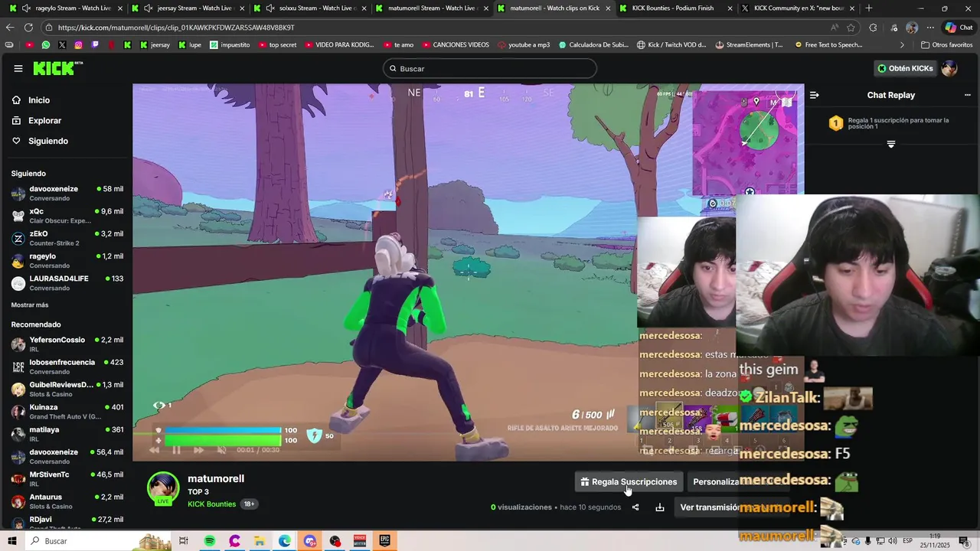Open YefersonCossio recommended channel
The image size is (980, 551).
pyautogui.click(x=67, y=344)
